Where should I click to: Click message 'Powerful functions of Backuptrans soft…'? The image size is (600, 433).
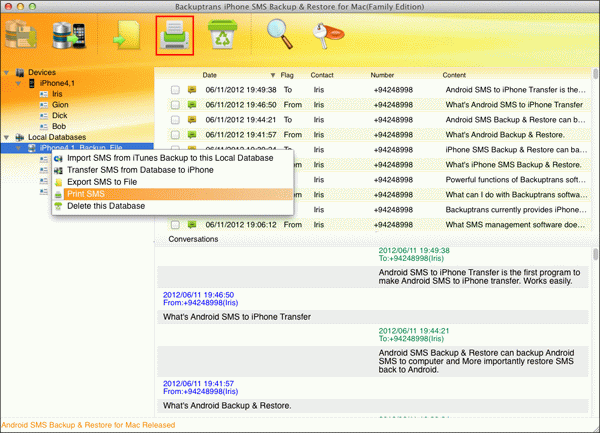[x=515, y=180]
